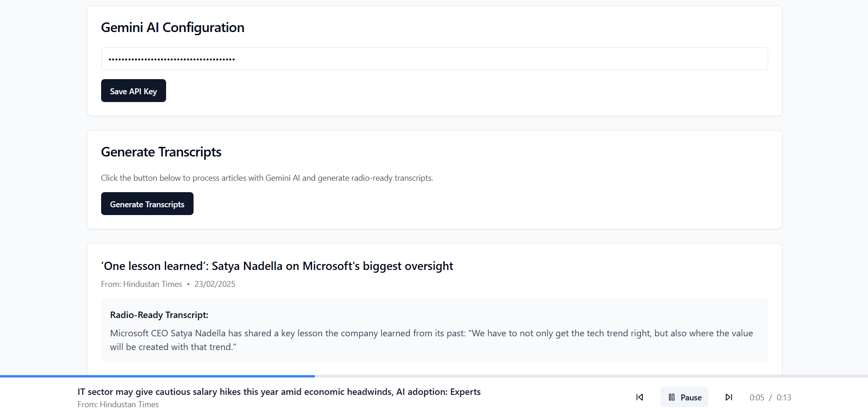The height and width of the screenshot is (415, 868).
Task: Click the description about processing articles
Action: (x=267, y=178)
